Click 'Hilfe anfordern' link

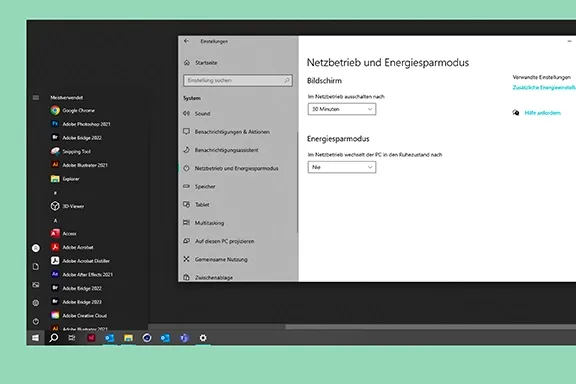(x=543, y=113)
